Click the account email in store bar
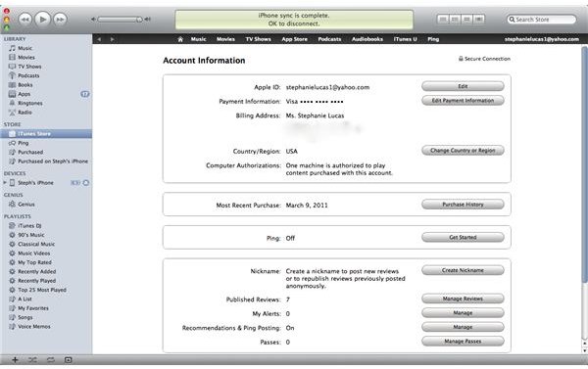Screen dimensions: 588x369 point(542,39)
